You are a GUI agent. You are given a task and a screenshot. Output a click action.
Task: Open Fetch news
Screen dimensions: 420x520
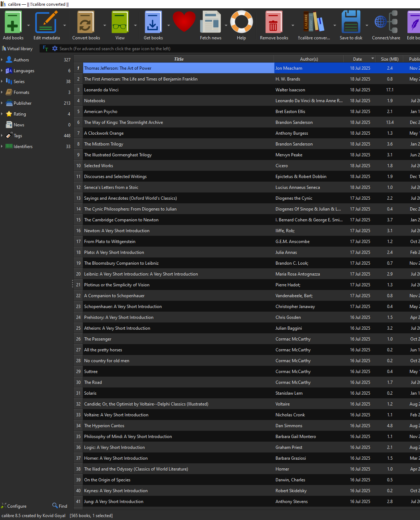tap(211, 22)
